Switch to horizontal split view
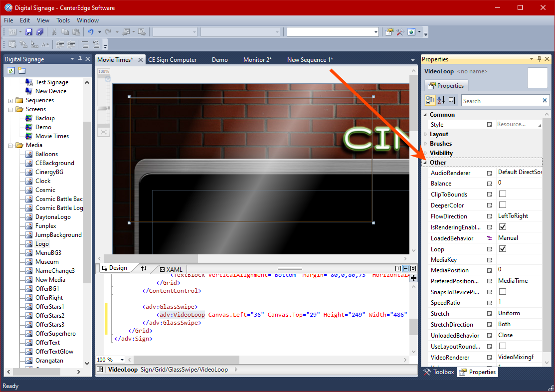Viewport: 555px width, 392px height. coord(405,268)
